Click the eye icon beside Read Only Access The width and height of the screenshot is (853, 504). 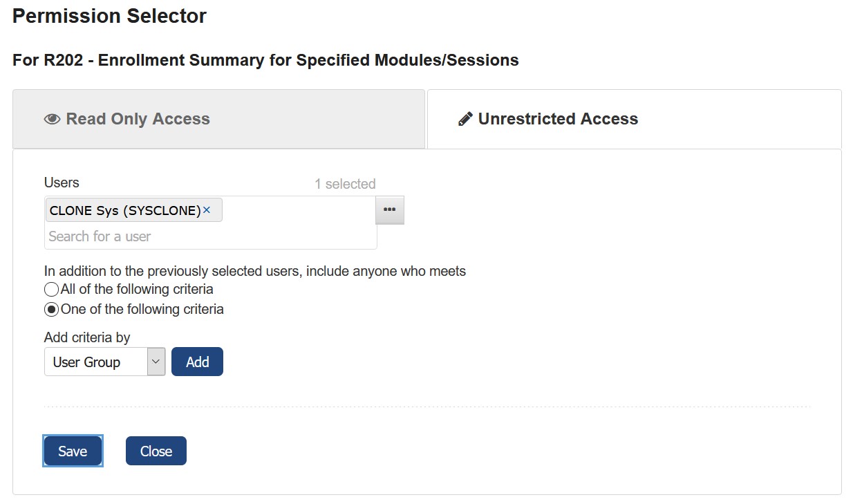(52, 119)
